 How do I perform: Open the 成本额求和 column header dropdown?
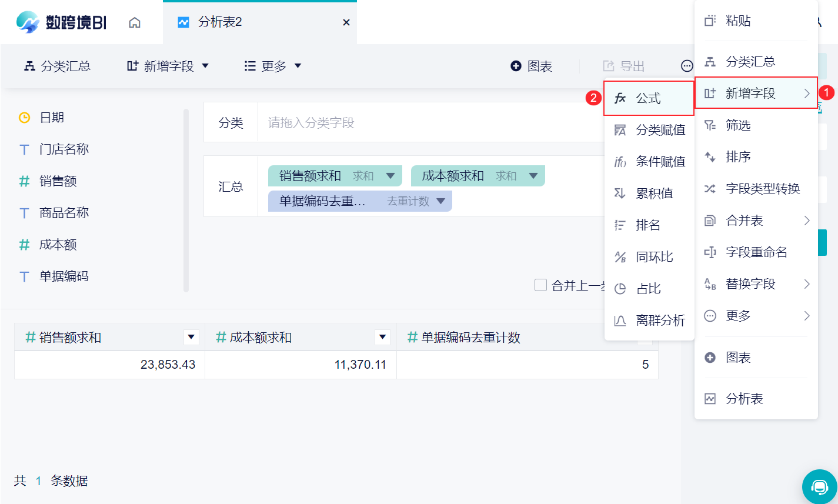coord(383,337)
